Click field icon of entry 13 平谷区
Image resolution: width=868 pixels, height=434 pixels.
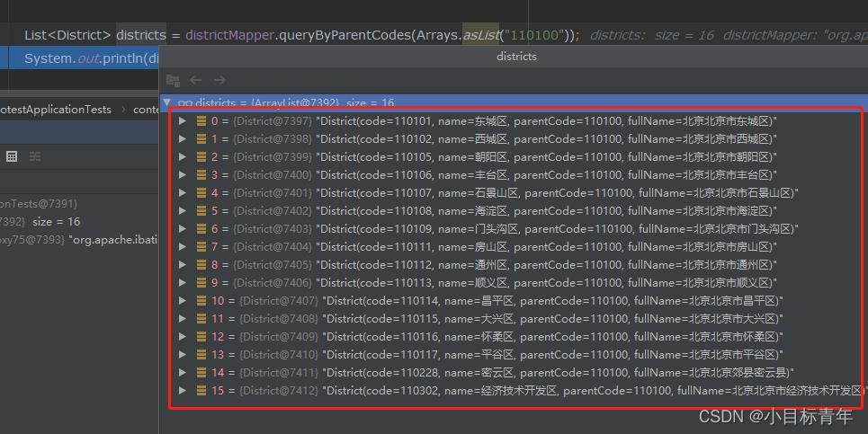(201, 354)
